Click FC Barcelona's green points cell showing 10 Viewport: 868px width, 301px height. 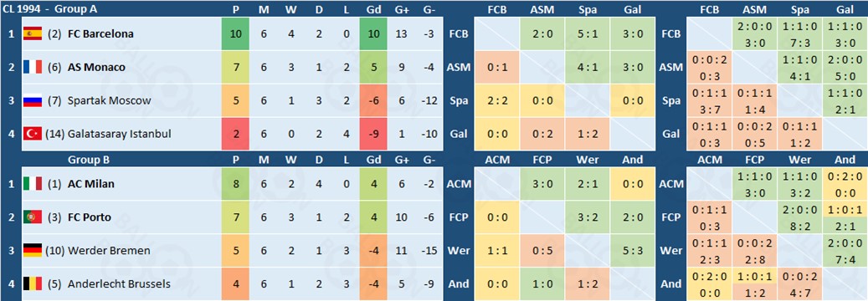tap(235, 34)
